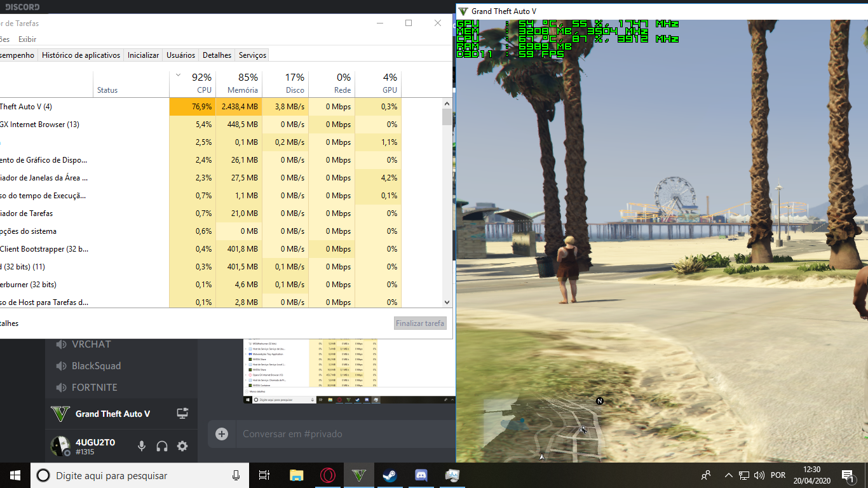Switch to GTA V taskbar icon
Viewport: 868px width, 488px height.
click(359, 475)
